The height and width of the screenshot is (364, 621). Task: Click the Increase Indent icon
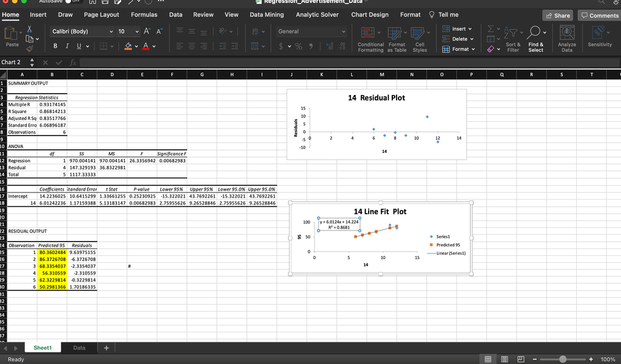[235, 46]
